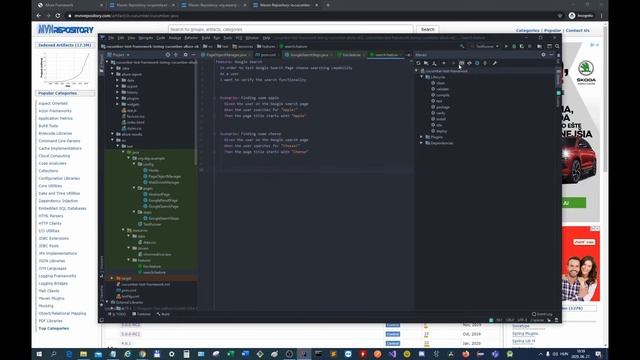
Task: Open Categories link on MVN Repository
Action: tap(527, 31)
